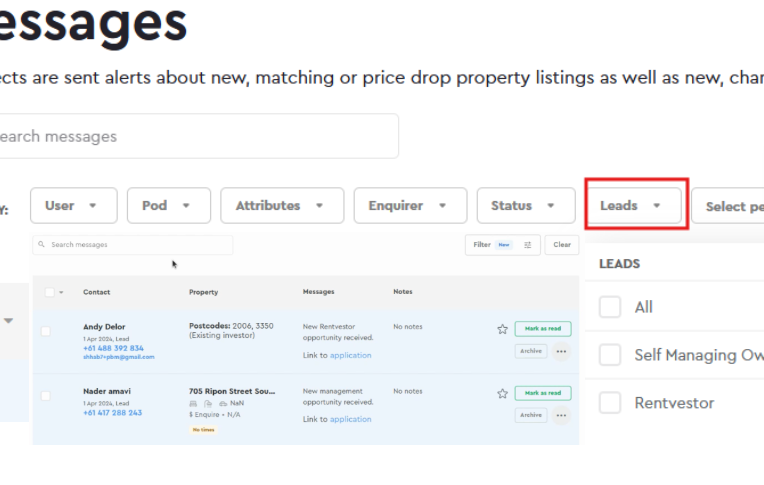Click the Contact column header
The image size is (764, 485).
(96, 292)
